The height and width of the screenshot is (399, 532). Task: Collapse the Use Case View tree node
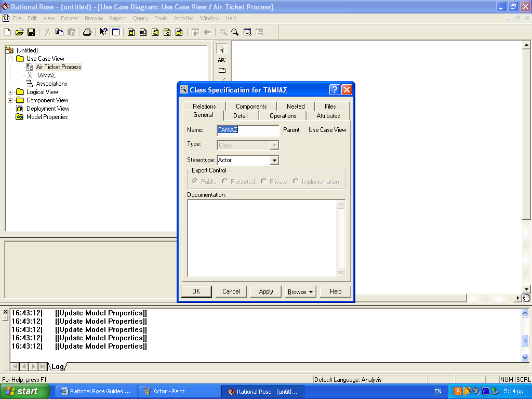[10, 59]
